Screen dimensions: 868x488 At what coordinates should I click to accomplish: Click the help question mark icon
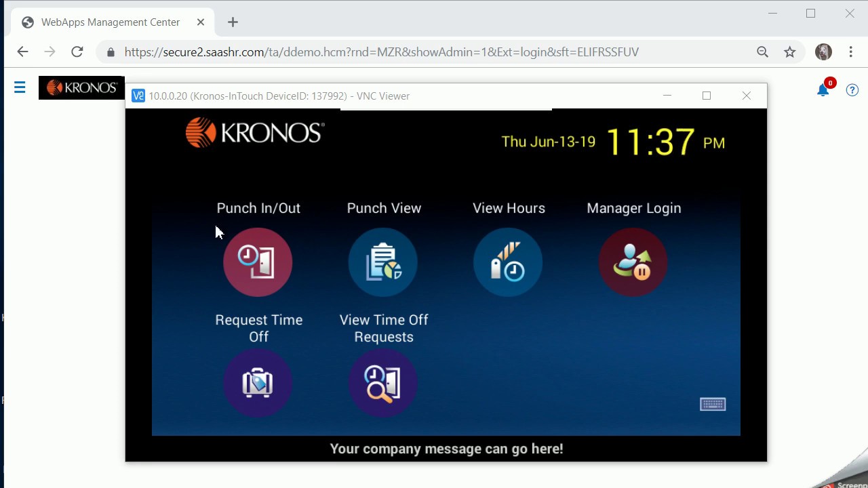(x=852, y=89)
